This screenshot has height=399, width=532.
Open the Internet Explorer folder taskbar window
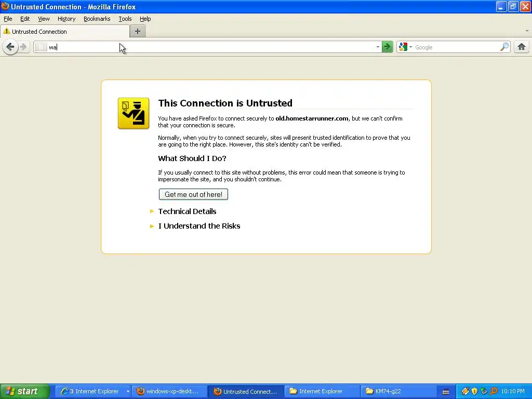pos(321,391)
